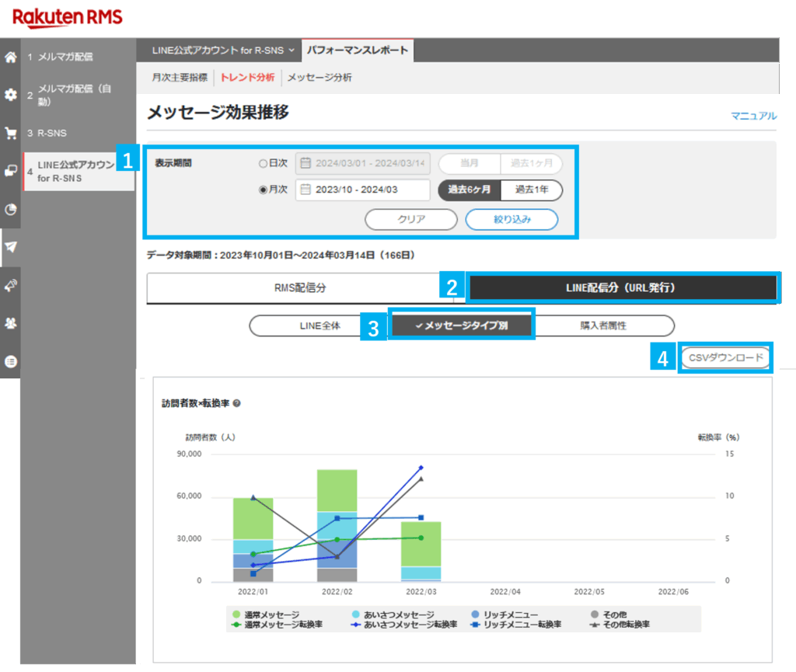Select the shopping cart sidebar icon
Screen dimensions: 796x672
[x=10, y=133]
